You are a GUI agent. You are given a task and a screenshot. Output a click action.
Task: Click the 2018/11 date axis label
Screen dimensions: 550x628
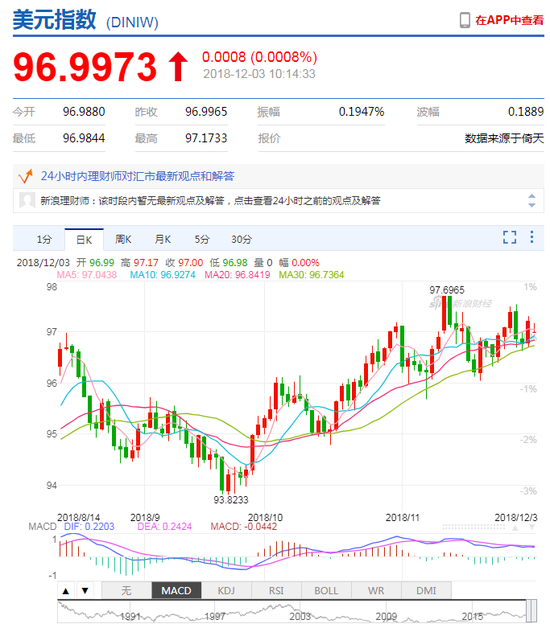(402, 517)
